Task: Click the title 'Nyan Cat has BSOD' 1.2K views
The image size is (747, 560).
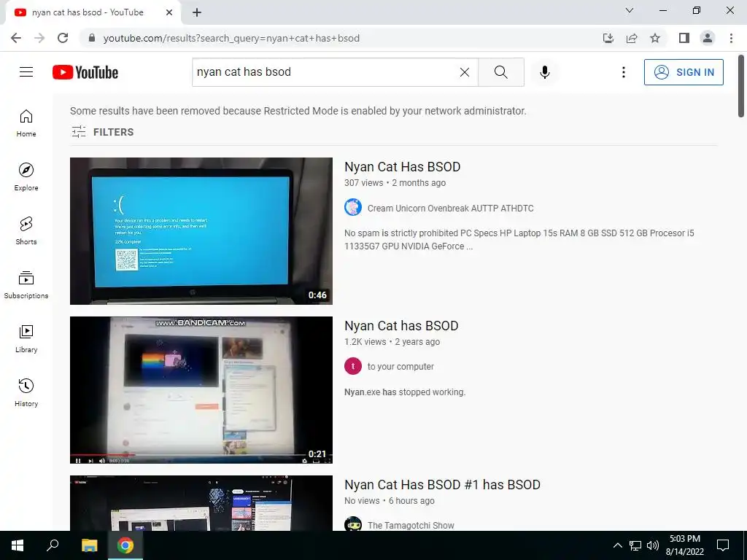Action: point(401,326)
